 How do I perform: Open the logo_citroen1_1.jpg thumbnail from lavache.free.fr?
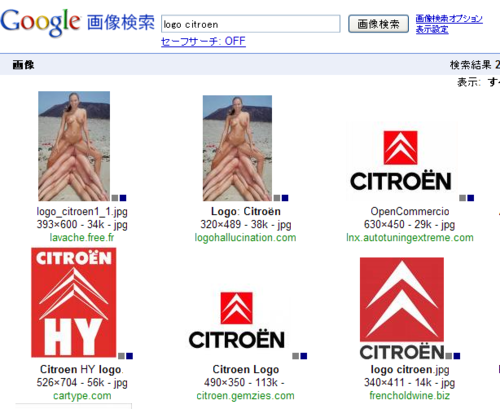click(74, 146)
